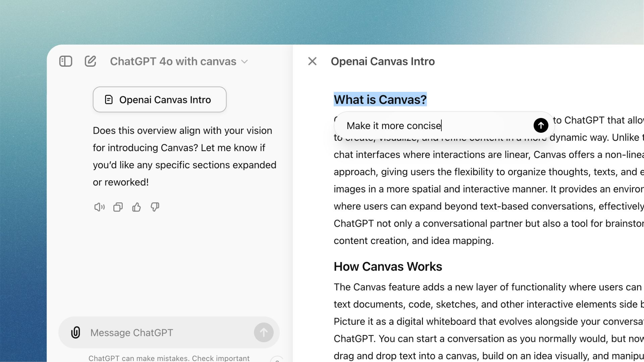The height and width of the screenshot is (362, 644).
Task: Click the document icon in canvas card
Action: pos(109,100)
